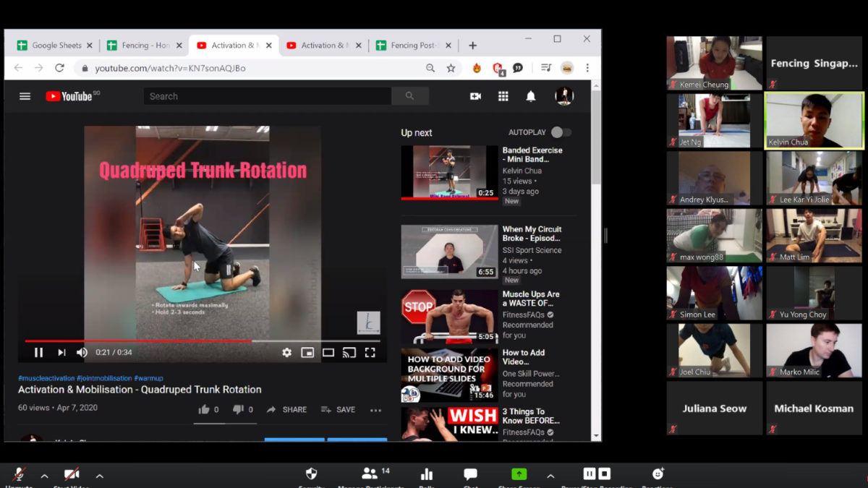Focus the YouTube Search field
This screenshot has height=488, width=868.
[268, 96]
